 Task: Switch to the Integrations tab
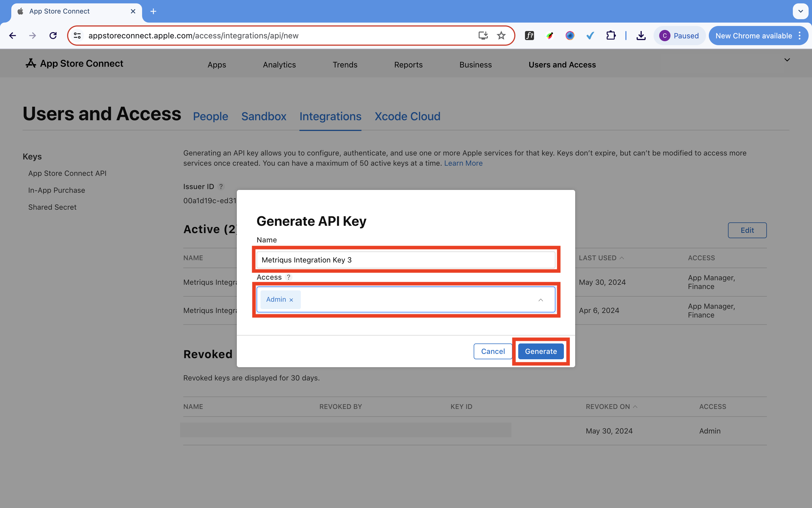pos(330,116)
